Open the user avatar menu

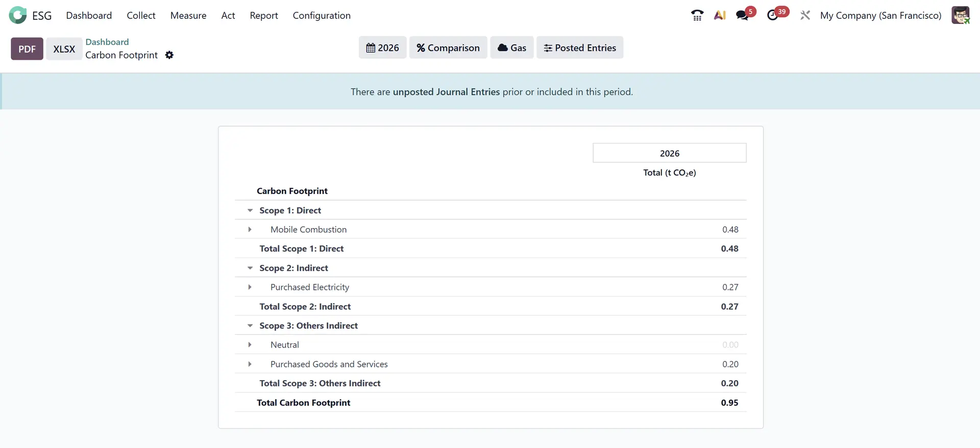pos(960,15)
